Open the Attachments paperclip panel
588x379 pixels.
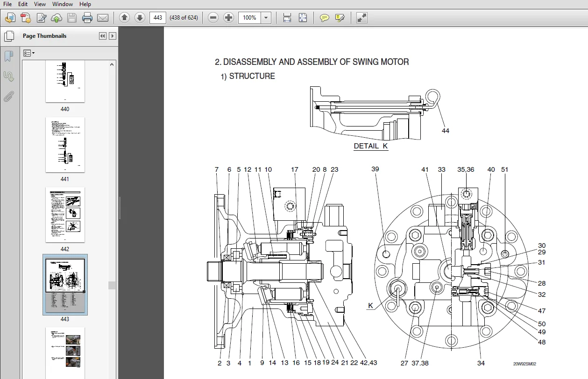8,97
